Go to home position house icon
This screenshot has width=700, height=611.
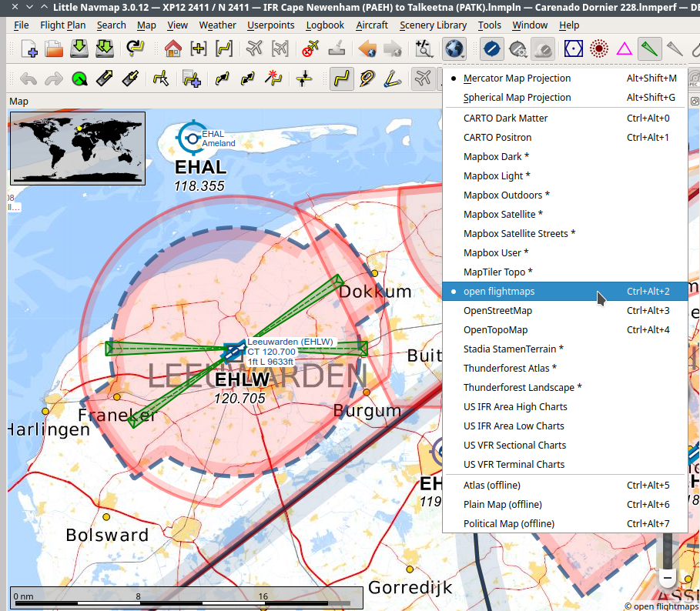(x=173, y=48)
